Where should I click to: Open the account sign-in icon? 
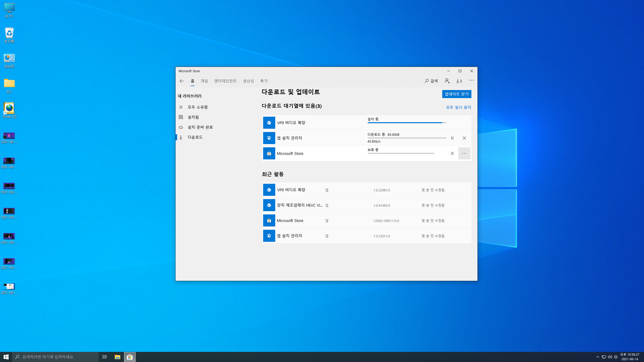[447, 81]
